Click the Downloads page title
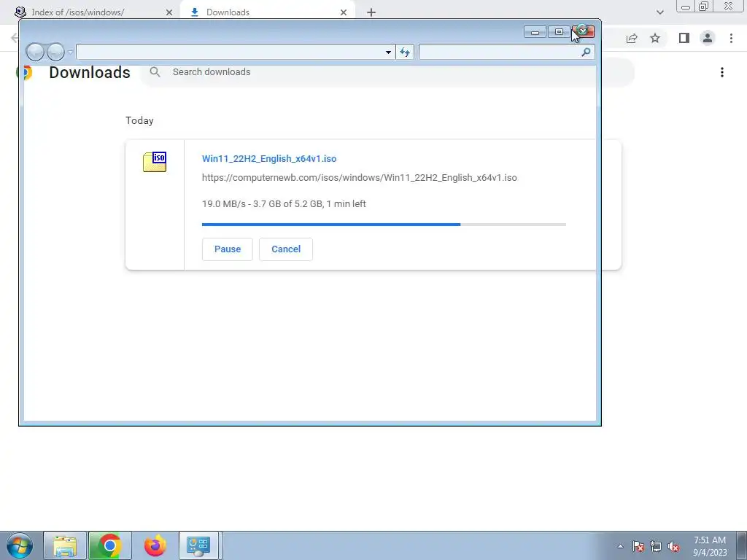Image resolution: width=747 pixels, height=560 pixels. pyautogui.click(x=90, y=72)
